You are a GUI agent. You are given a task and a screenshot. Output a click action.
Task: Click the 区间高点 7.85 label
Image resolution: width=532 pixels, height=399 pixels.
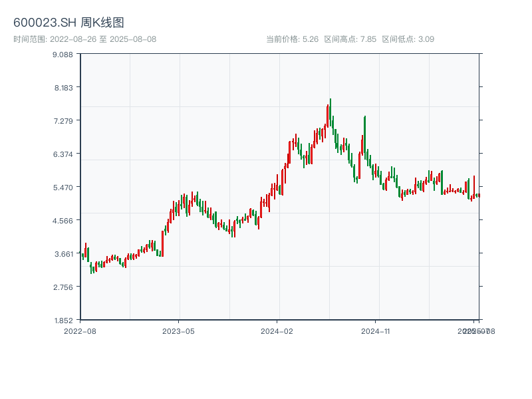[x=350, y=39]
